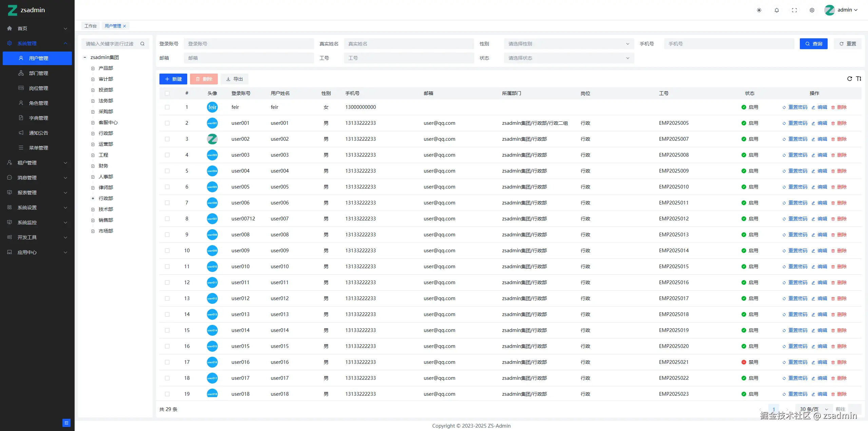Open column settings icon above table
Screen dimensions: 868x431
(859, 79)
